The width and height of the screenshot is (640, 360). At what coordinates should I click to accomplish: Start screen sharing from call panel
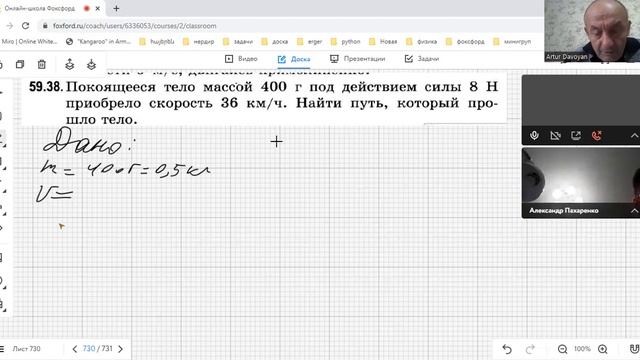click(576, 136)
